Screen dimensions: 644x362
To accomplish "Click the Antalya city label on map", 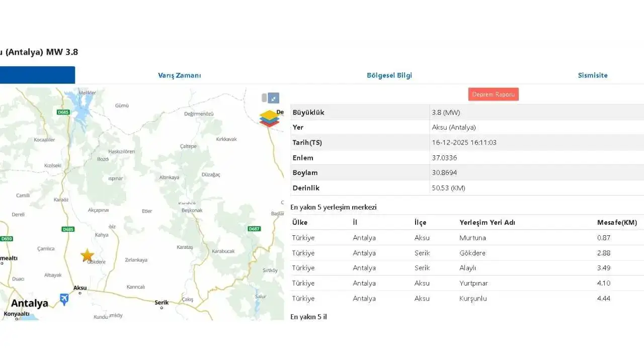I will (x=30, y=303).
